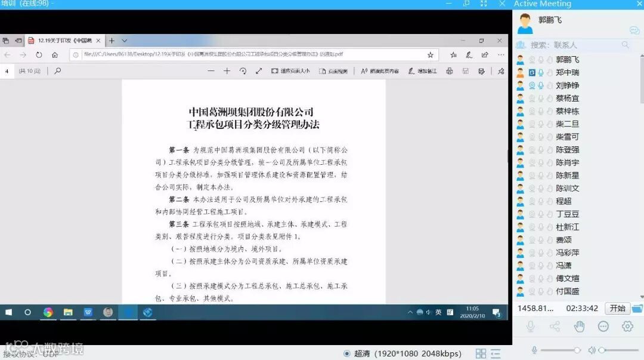Open the notification center in shared taskbar

pos(496,313)
